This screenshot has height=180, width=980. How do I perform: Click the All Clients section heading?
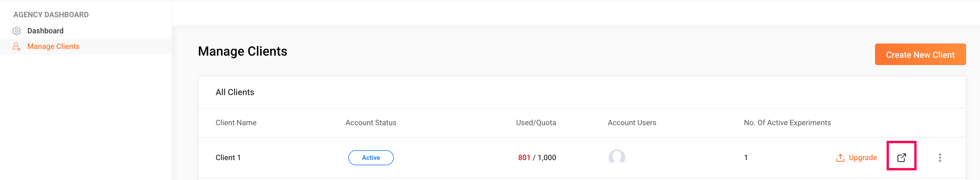[235, 92]
